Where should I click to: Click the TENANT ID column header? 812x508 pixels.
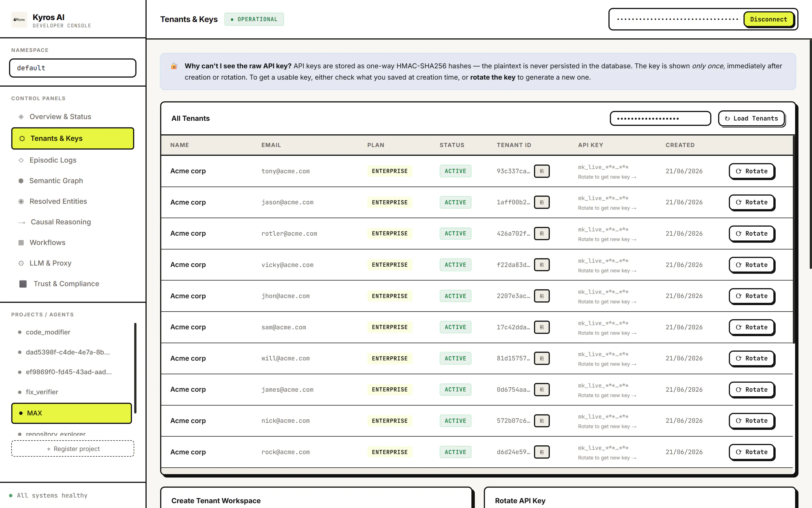tap(514, 145)
